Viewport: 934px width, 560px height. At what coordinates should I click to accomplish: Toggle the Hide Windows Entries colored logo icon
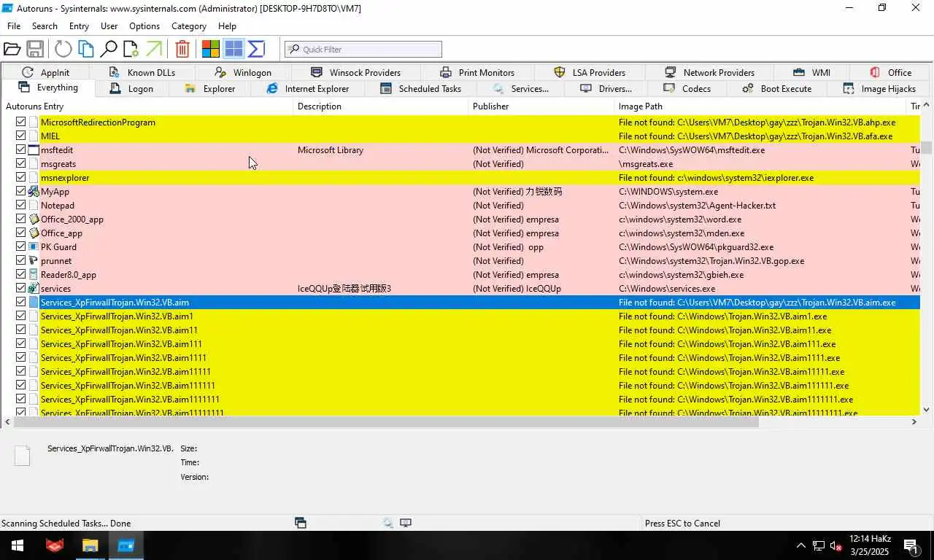pos(211,49)
